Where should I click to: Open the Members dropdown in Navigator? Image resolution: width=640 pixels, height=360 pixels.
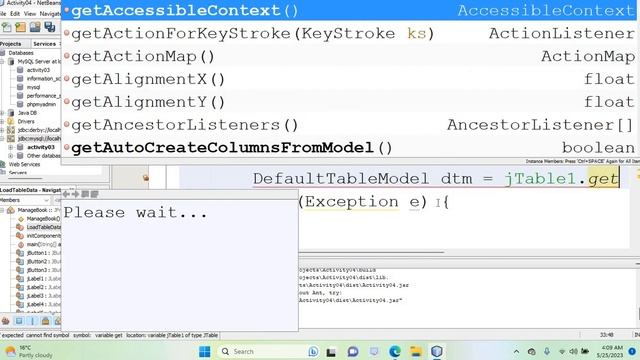pos(24,200)
